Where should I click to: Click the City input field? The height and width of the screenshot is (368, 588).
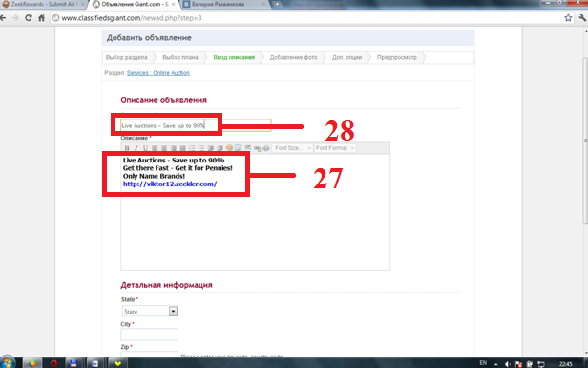[x=149, y=335]
